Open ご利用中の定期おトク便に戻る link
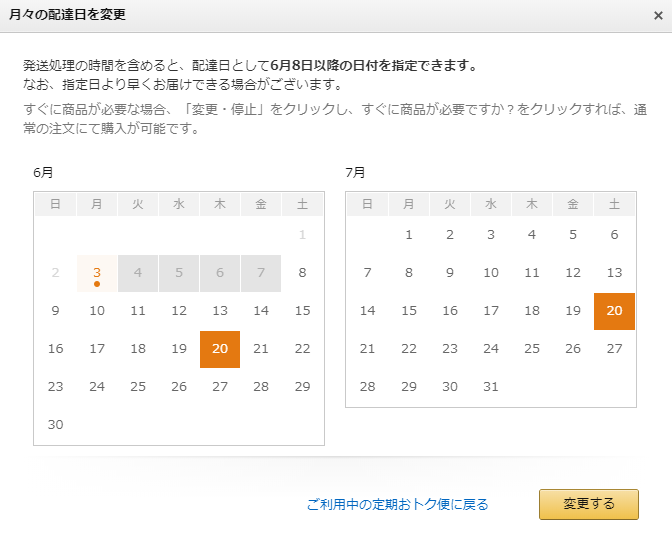The image size is (672, 538). pos(397,505)
